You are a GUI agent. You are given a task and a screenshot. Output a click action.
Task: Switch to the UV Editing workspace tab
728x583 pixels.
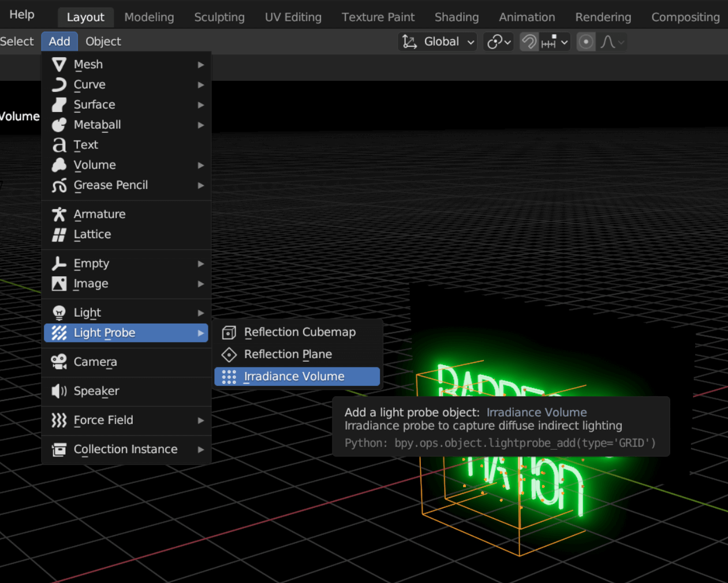point(293,17)
